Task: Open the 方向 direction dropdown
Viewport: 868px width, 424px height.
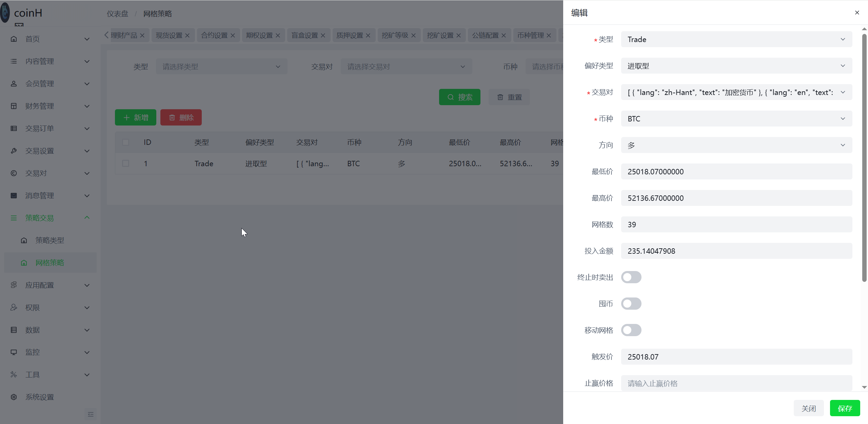Action: point(736,145)
